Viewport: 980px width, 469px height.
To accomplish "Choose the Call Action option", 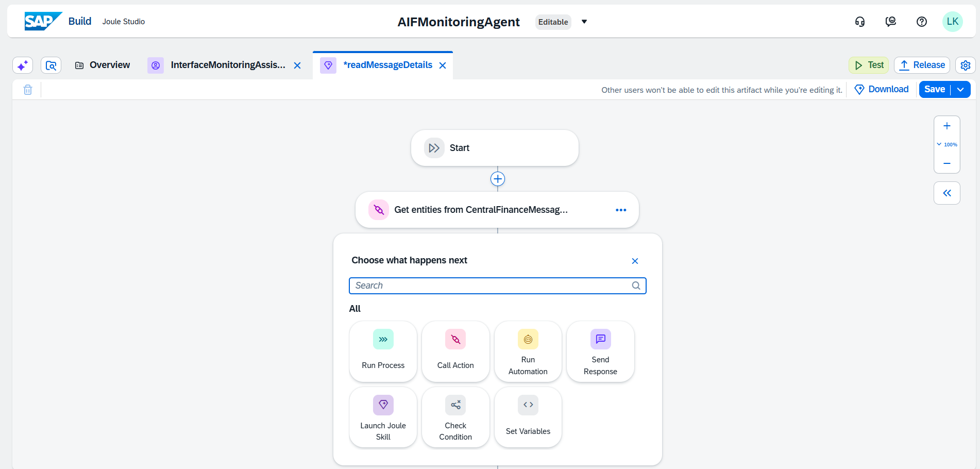I will click(x=455, y=351).
